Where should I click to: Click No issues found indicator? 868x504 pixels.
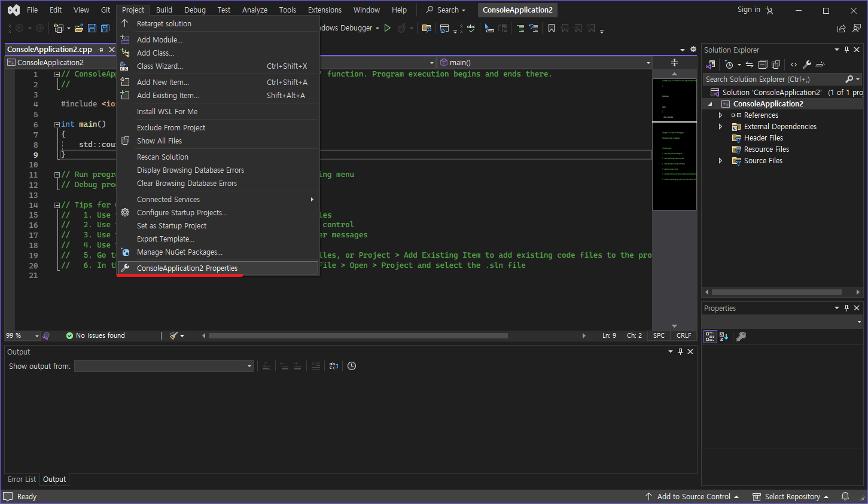click(x=96, y=336)
